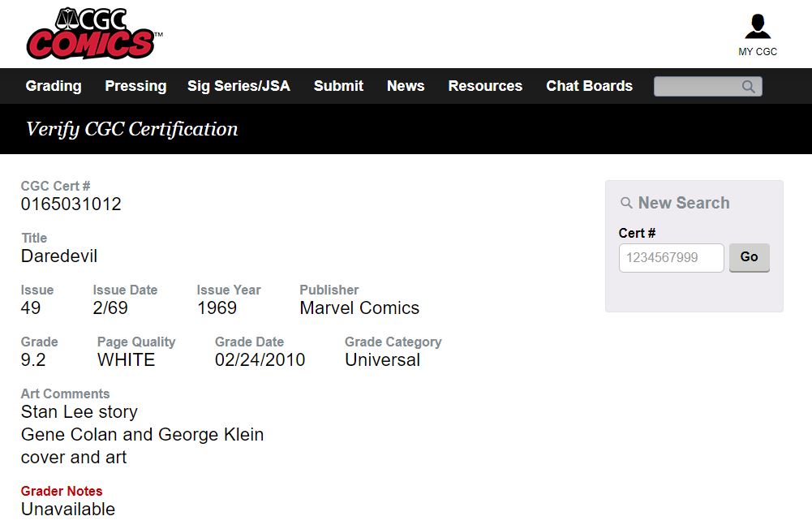Click issue year 1969
This screenshot has height=529, width=812.
pos(217,308)
